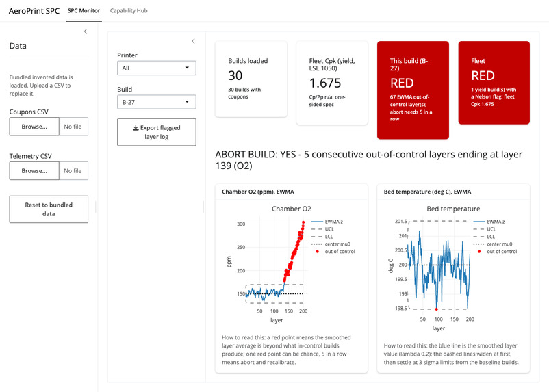Click 'Bundled invented data is loaded' note
This screenshot has width=549, height=392.
click(x=41, y=86)
